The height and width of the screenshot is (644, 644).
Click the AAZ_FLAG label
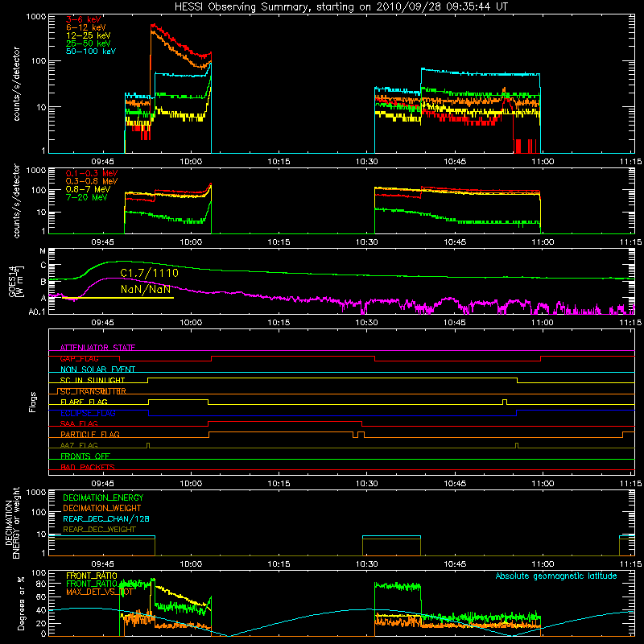pos(79,445)
